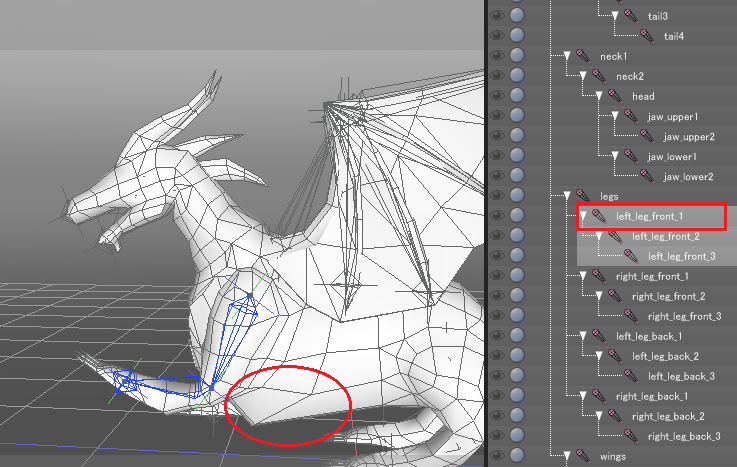737x467 pixels.
Task: Collapse the tail3 tree node
Action: (x=615, y=16)
